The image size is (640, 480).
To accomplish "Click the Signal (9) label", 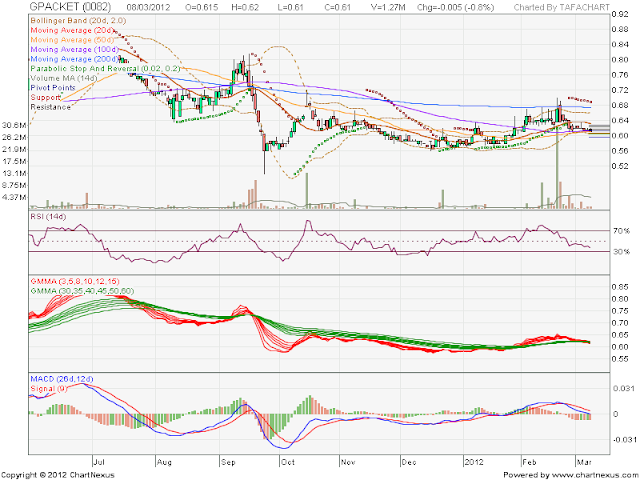I will (49, 389).
